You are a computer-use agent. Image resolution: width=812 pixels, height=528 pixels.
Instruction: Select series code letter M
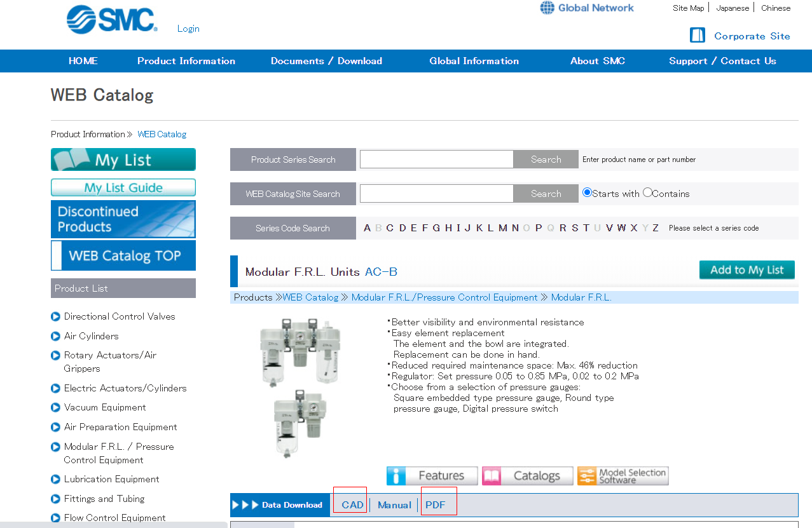pyautogui.click(x=502, y=228)
